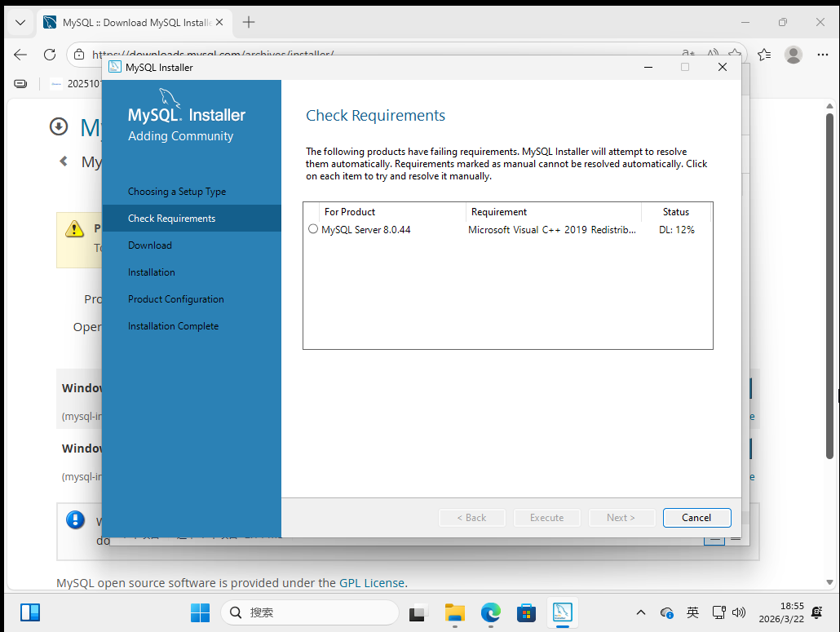Click the scroll up arrow of the webpage
This screenshot has width=840, height=632.
click(x=829, y=106)
